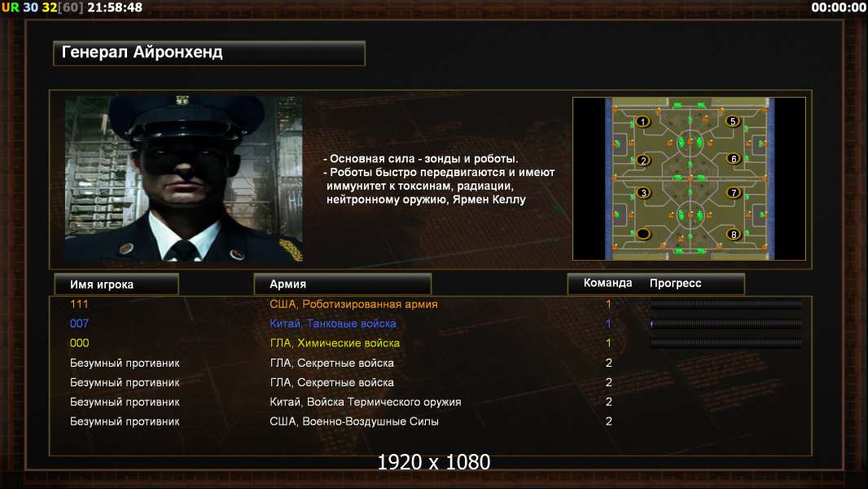
Task: Click the Генерал Айронхенд title bar
Action: 209,53
